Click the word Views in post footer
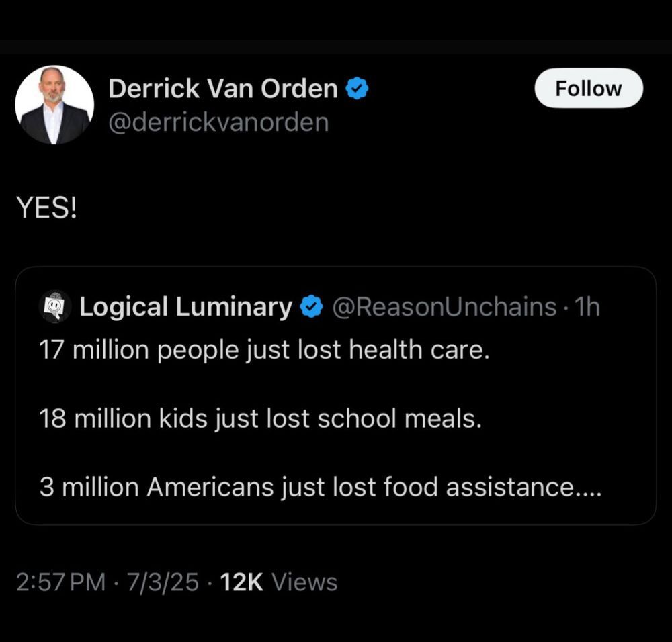This screenshot has width=672, height=642. (304, 582)
